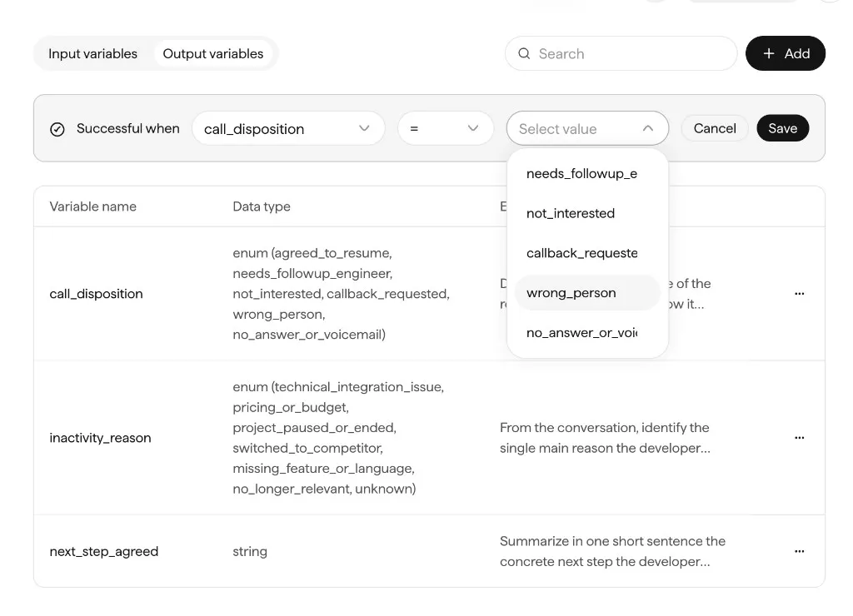Choose callback_requested from value list
Viewport: 853px width, 616px height.
coord(587,253)
